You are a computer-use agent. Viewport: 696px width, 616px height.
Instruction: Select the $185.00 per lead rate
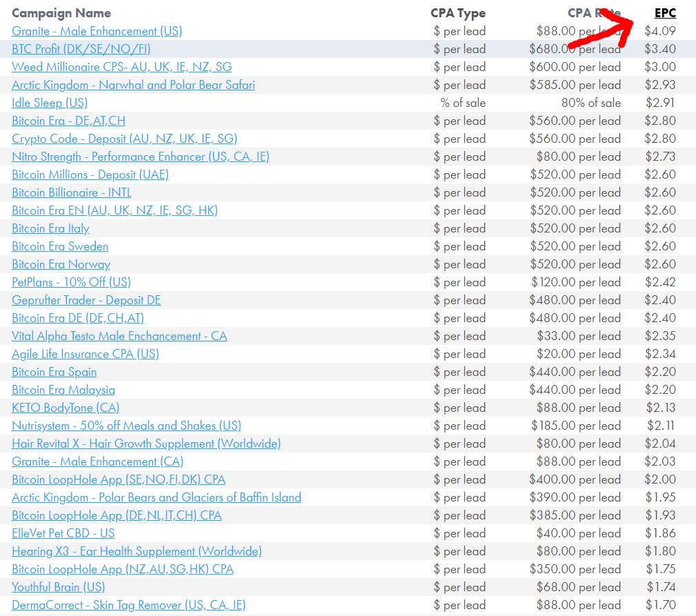[x=576, y=426]
